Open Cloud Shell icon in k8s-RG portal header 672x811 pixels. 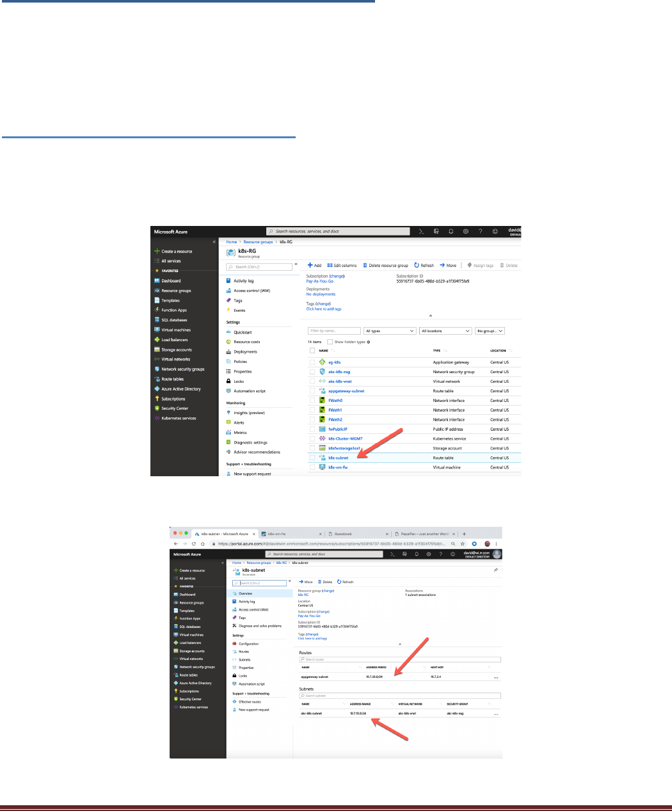click(421, 232)
